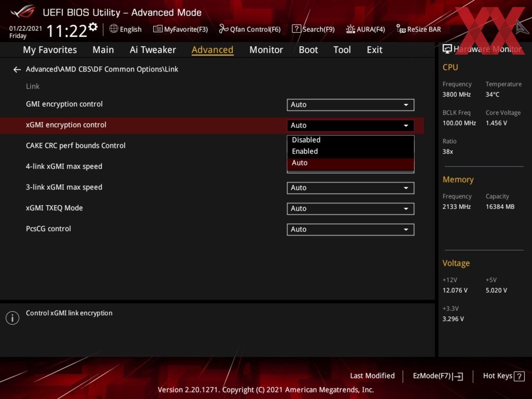Image resolution: width=532 pixels, height=399 pixels.
Task: Click Last Modified button
Action: (372, 376)
